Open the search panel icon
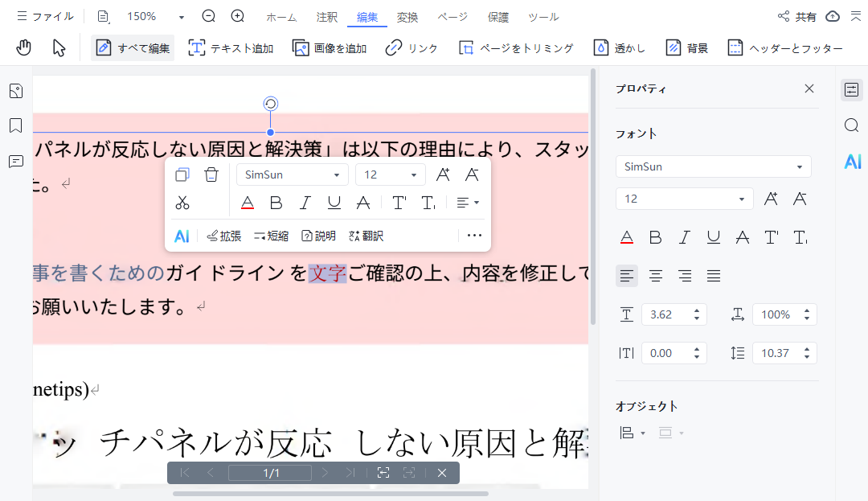The width and height of the screenshot is (868, 501). [x=851, y=125]
